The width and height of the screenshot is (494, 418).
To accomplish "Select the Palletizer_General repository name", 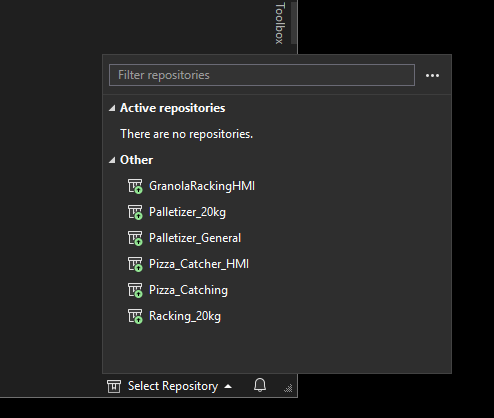I will [195, 238].
